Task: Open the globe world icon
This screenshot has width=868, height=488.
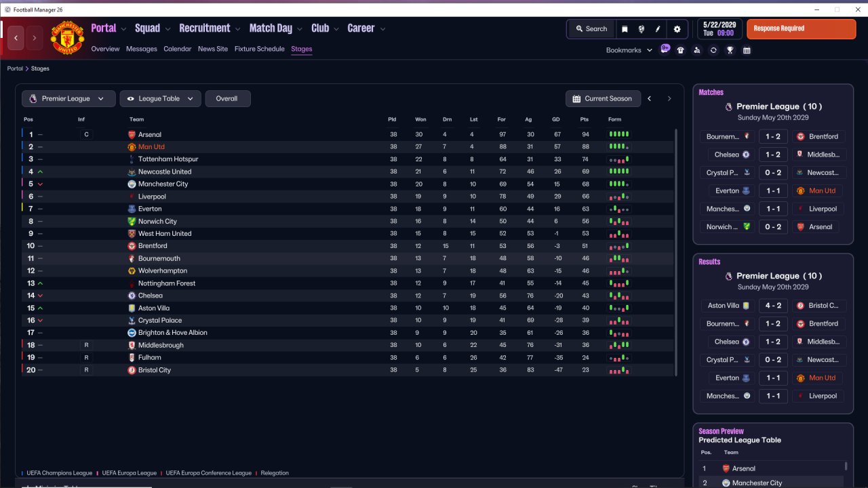Action: pyautogui.click(x=641, y=29)
